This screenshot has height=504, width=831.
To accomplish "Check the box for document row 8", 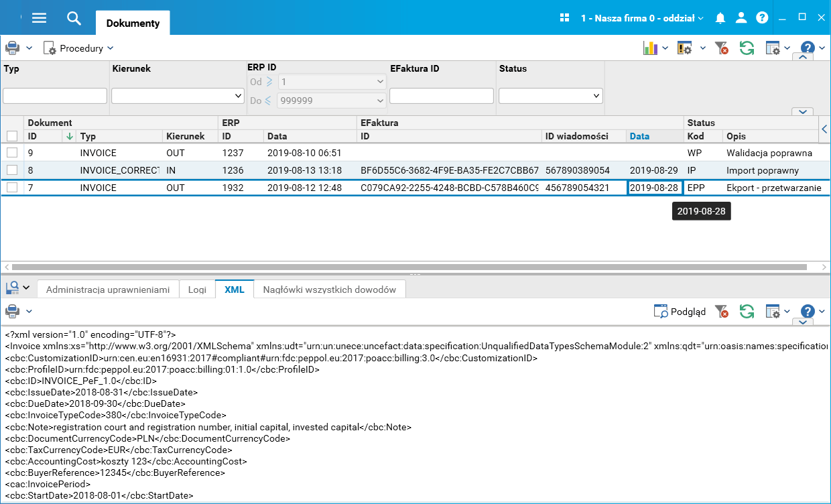I will (x=12, y=170).
